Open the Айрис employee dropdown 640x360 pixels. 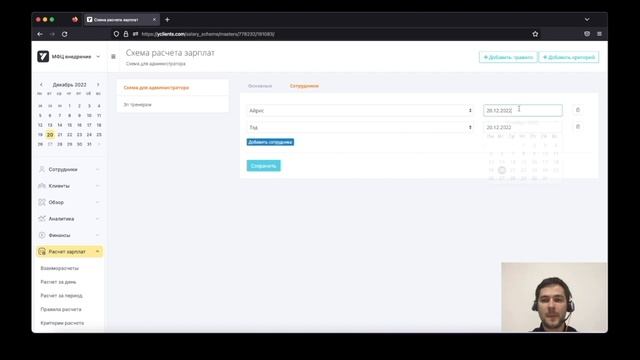point(360,111)
